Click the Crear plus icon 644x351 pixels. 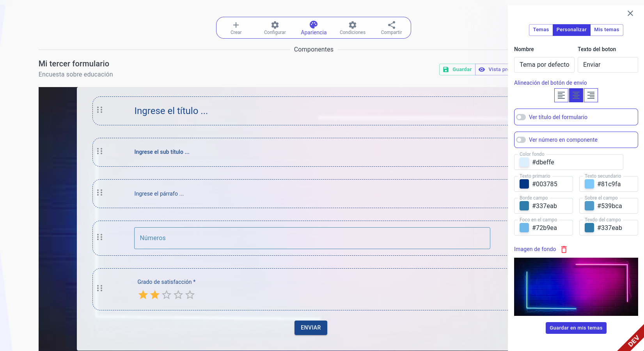236,25
